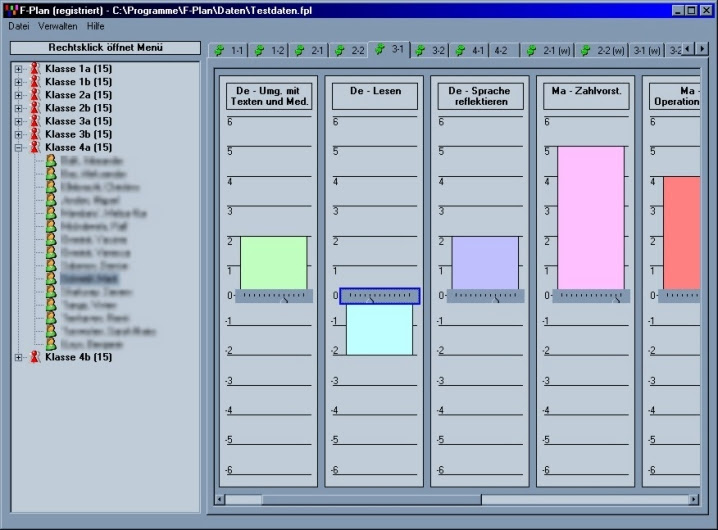Expand the Klasse 3b tree node
The image size is (718, 530).
pos(18,135)
